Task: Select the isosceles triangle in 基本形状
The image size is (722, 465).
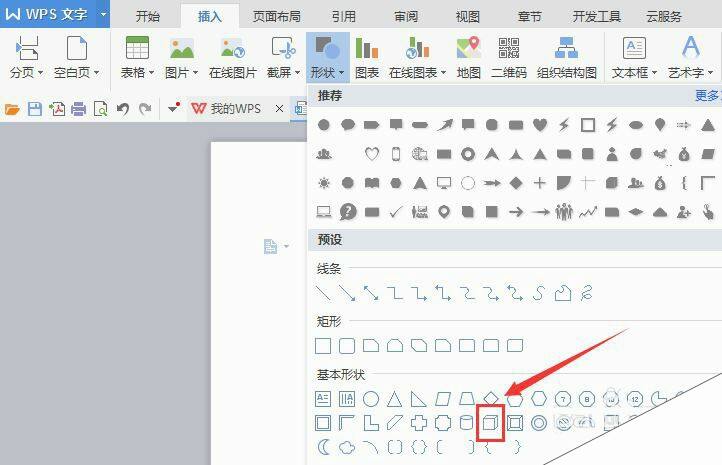Action: (395, 399)
